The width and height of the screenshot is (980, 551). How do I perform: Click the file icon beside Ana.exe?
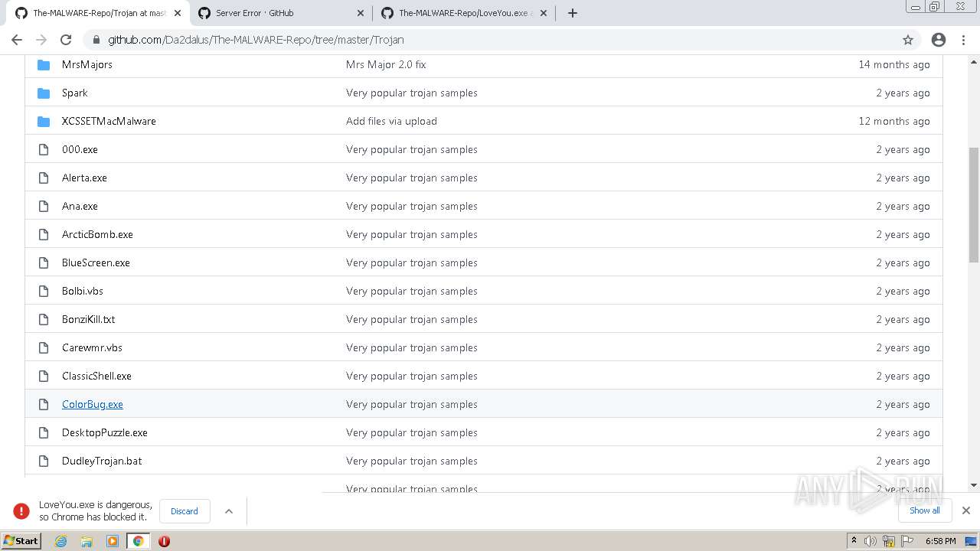coord(44,206)
